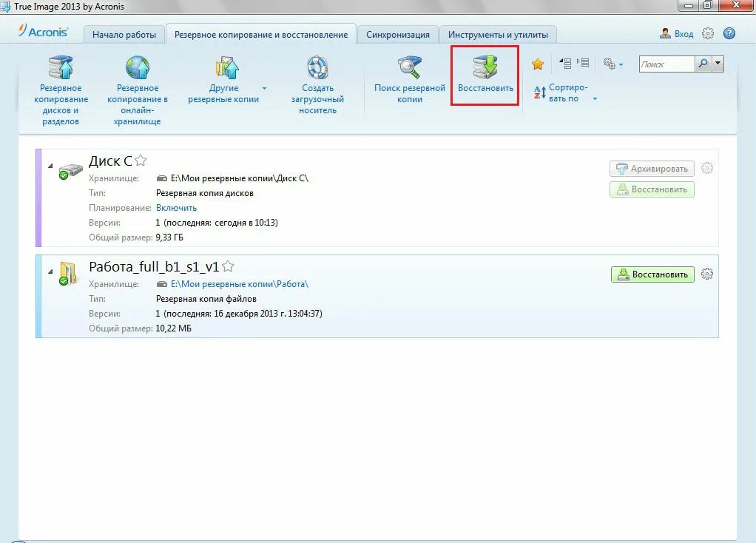Expand the Другие резервные копии dropdown arrow

point(264,89)
